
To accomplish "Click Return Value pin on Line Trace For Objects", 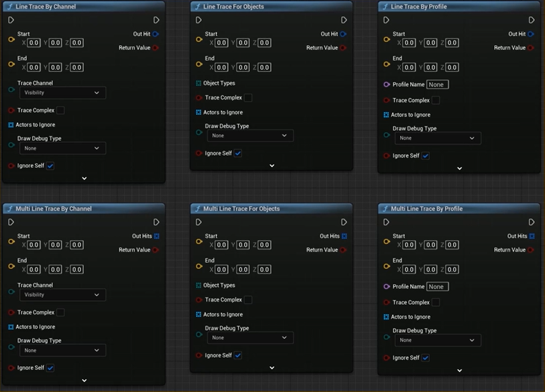I will [x=343, y=48].
